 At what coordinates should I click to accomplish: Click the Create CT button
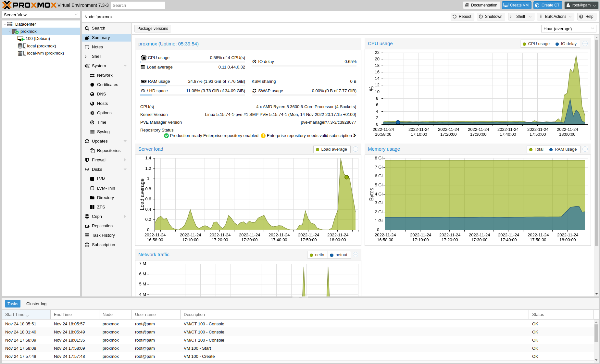(548, 5)
